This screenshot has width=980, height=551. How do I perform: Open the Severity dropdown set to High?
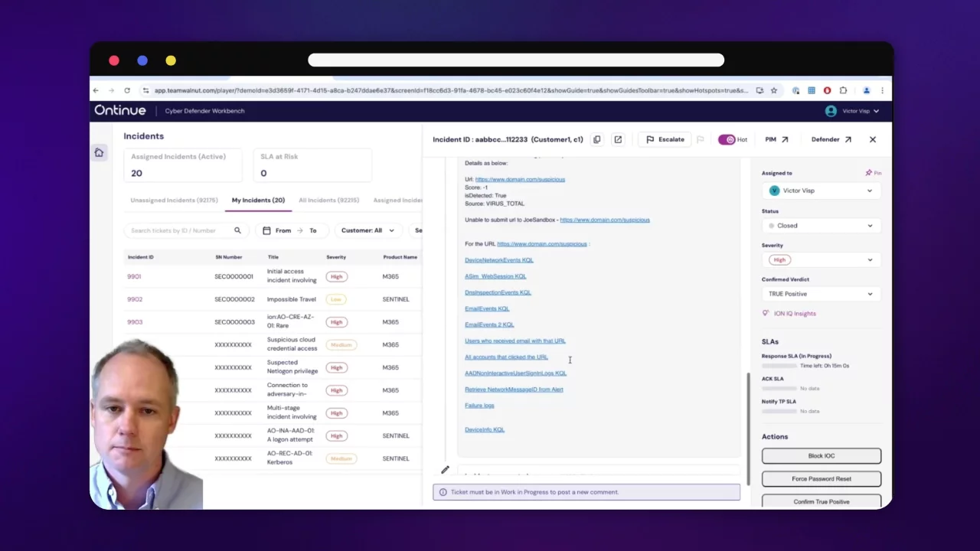tap(821, 259)
